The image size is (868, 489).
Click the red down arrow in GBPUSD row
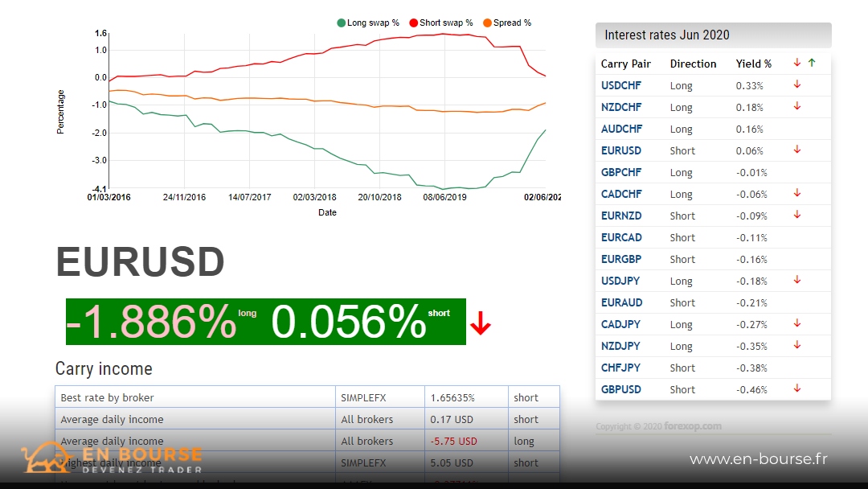[796, 388]
